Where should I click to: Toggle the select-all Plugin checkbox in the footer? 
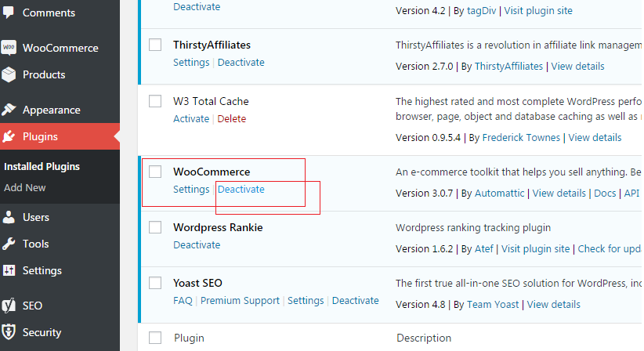pyautogui.click(x=155, y=338)
